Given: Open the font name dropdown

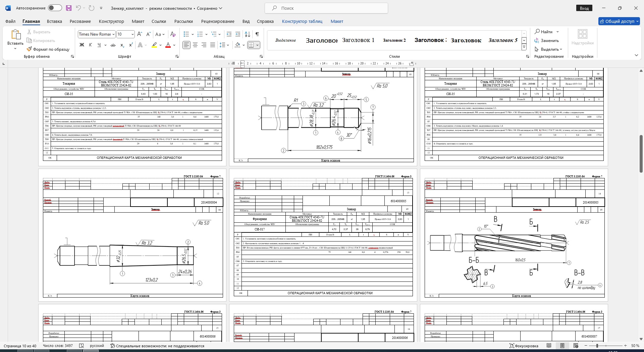Looking at the screenshot, I should (x=113, y=34).
